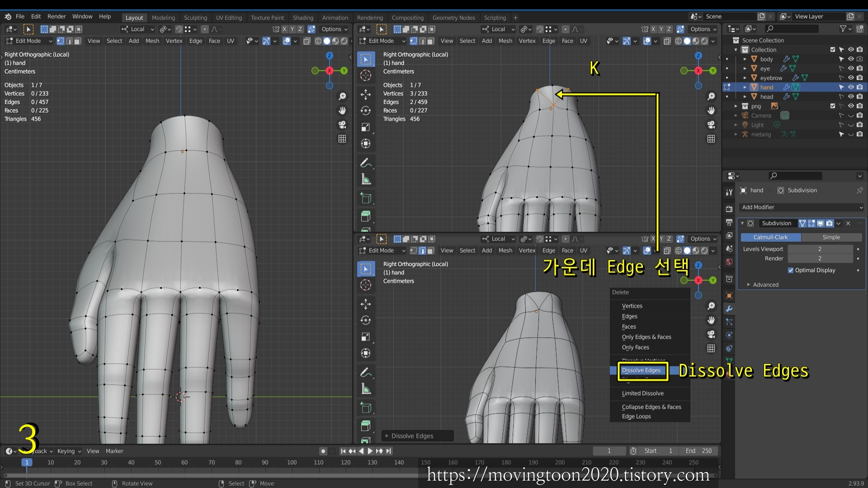Click pan hand icon in left viewport
868x488 pixels.
(x=342, y=111)
